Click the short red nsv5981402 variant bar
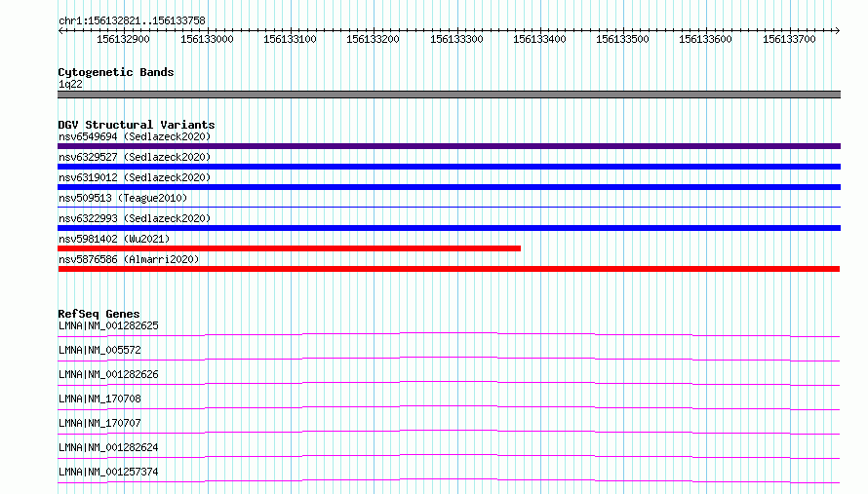Screen dimensions: 868x494 coord(289,248)
